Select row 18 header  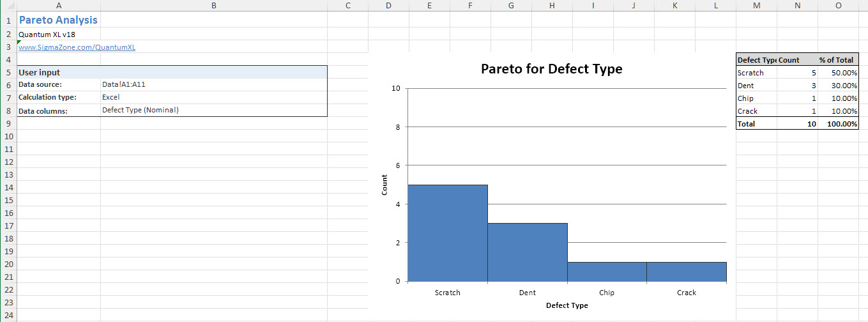(8, 238)
